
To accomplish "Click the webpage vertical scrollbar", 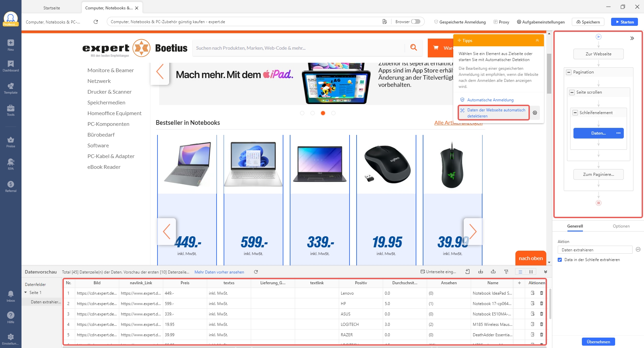I will point(549,74).
